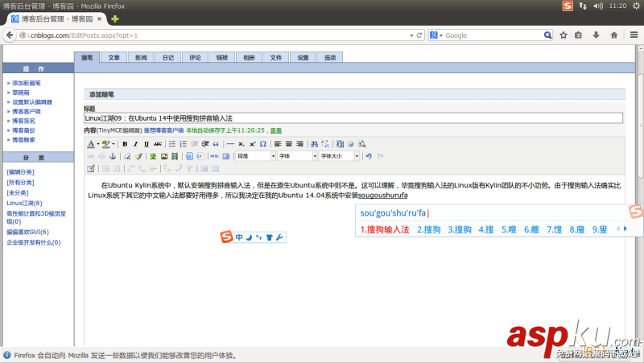Screen dimensions: 644x363
Task: Open the 字体 font family dropdown
Action: pos(315,156)
